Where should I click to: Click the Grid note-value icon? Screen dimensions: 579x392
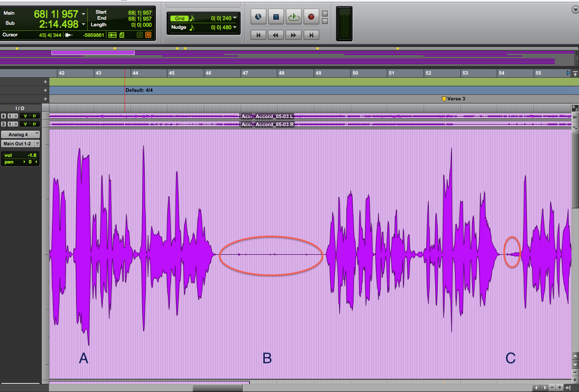pyautogui.click(x=192, y=18)
